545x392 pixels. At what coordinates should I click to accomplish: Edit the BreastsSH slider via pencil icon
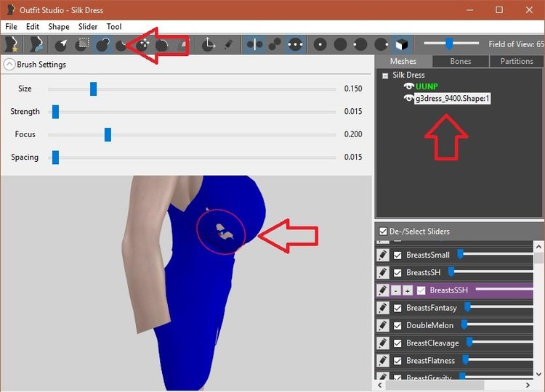pos(383,272)
